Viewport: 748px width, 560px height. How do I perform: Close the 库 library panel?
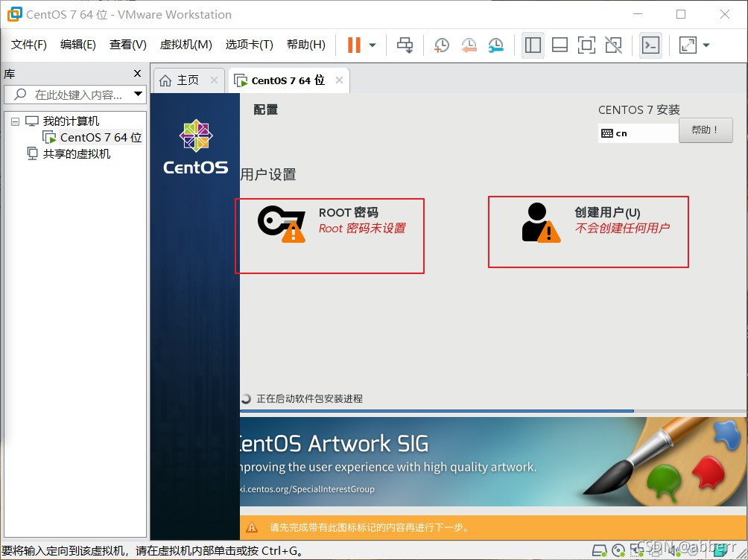point(137,74)
